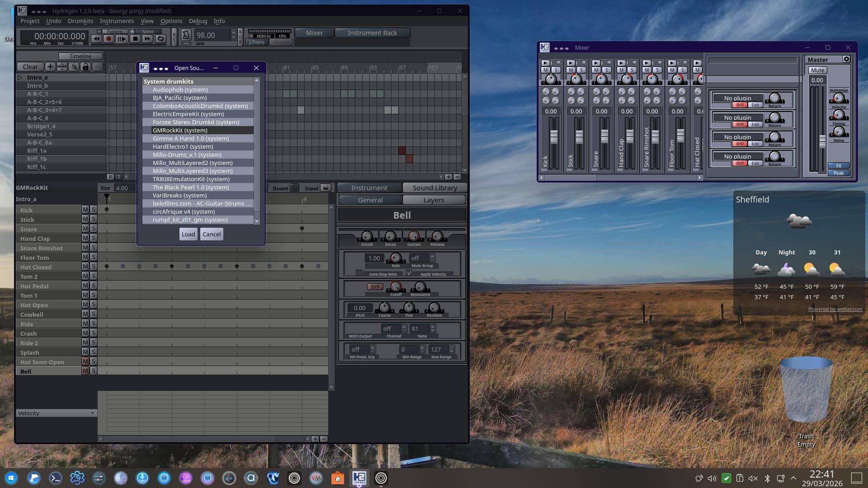Click the pattern lock icon

coord(85,67)
